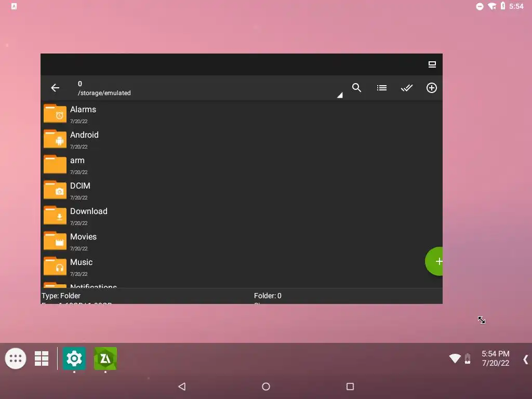Select the Android folder name
This screenshot has height=399, width=532.
point(85,135)
